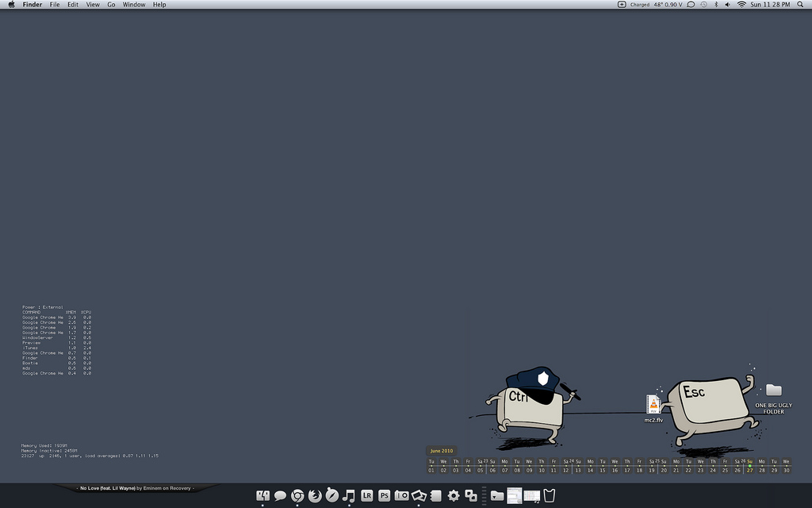Click the 'Memory Used: 1939M' text
The height and width of the screenshot is (508, 812).
[x=44, y=446]
